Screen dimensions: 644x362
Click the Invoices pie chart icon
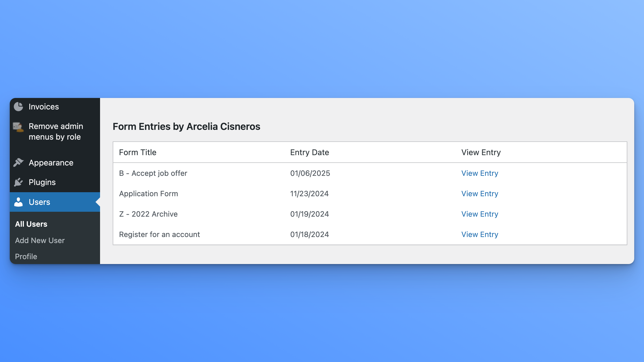pyautogui.click(x=18, y=107)
